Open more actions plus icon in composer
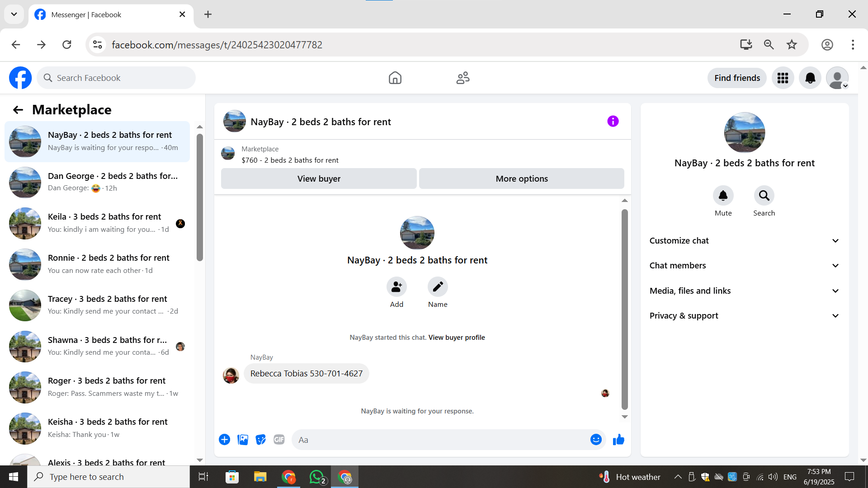Image resolution: width=868 pixels, height=488 pixels. click(x=224, y=440)
